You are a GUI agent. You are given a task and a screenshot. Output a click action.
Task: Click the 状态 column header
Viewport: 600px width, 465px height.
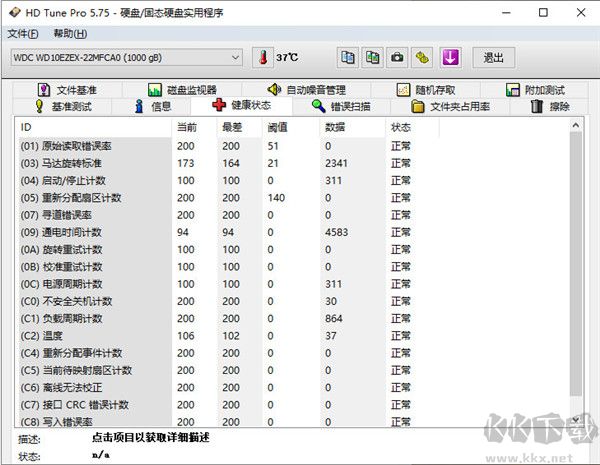[x=412, y=127]
